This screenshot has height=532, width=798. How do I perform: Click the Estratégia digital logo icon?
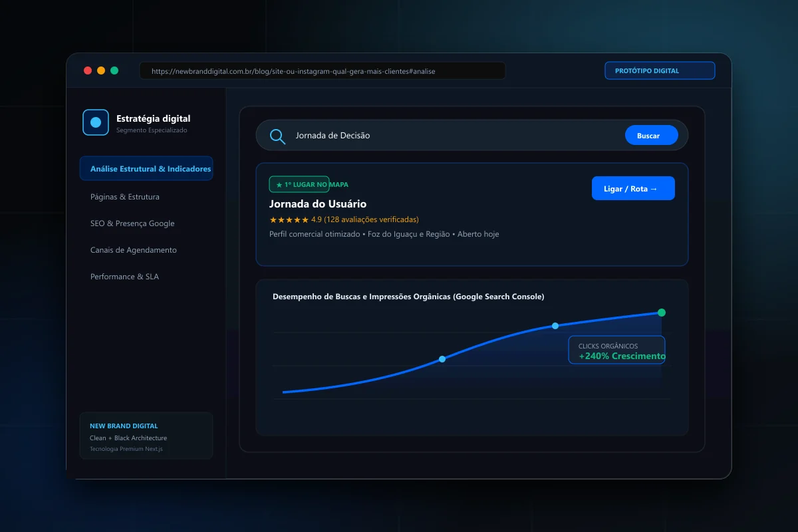[96, 122]
